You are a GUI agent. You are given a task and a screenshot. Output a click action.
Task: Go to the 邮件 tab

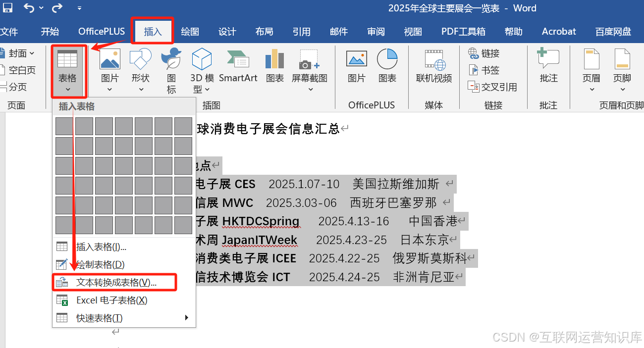tap(338, 32)
